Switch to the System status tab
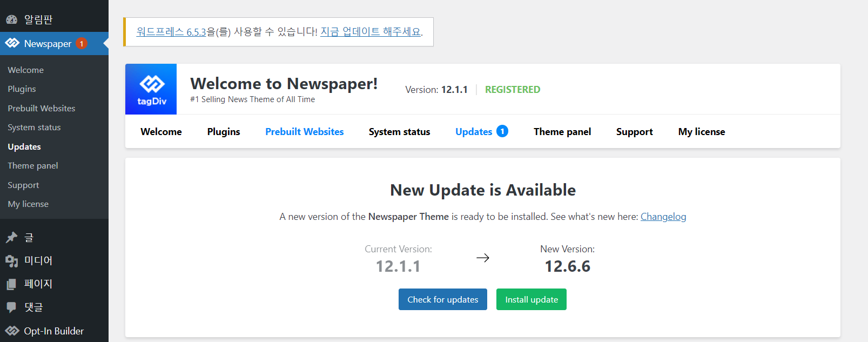The height and width of the screenshot is (342, 868). [399, 131]
